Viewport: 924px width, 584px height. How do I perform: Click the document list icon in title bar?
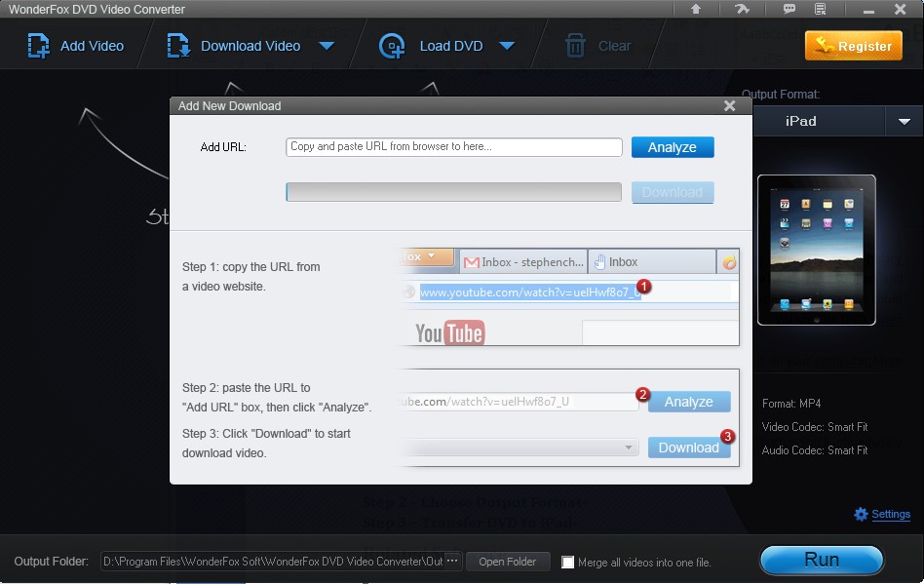coord(821,9)
